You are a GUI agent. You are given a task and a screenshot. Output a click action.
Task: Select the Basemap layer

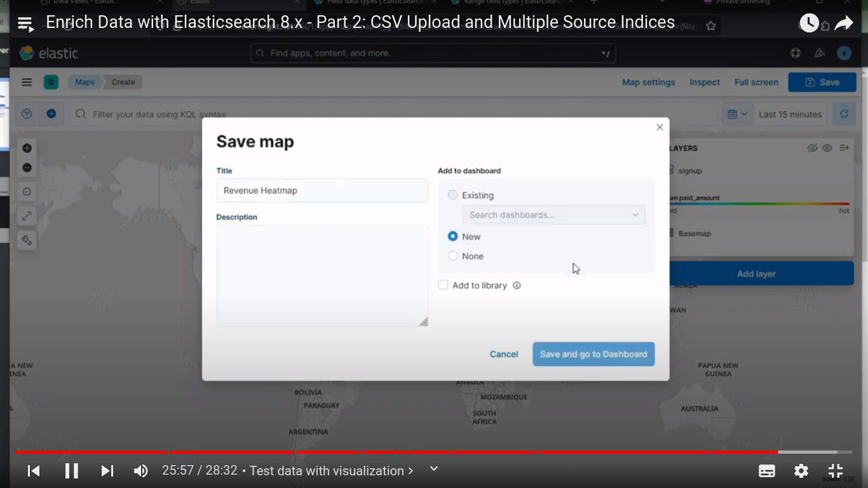[x=695, y=233]
